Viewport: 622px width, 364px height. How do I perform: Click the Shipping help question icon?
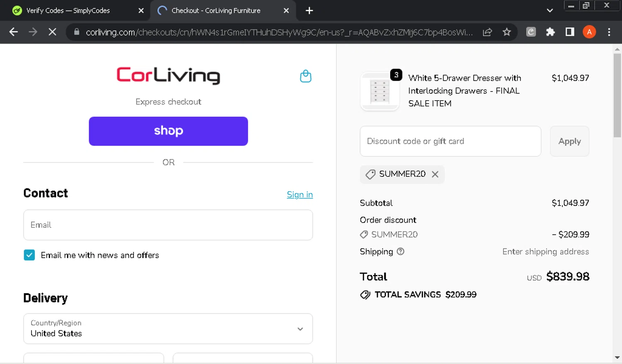click(401, 251)
